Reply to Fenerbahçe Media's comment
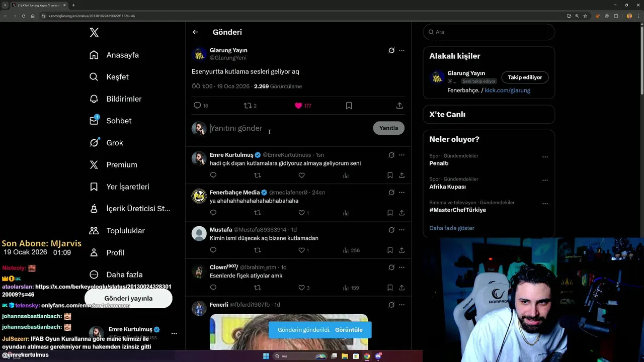 213,213
